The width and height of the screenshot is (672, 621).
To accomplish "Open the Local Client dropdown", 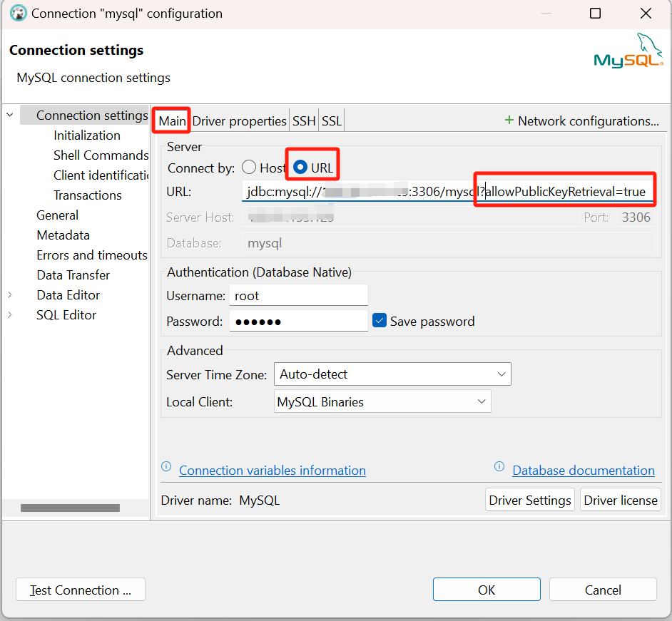I will click(x=382, y=401).
